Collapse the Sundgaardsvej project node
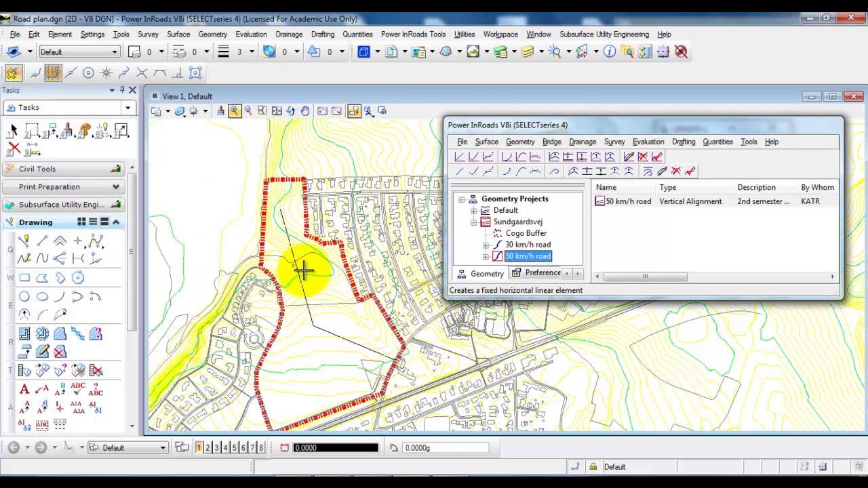The image size is (868, 488). coord(474,222)
